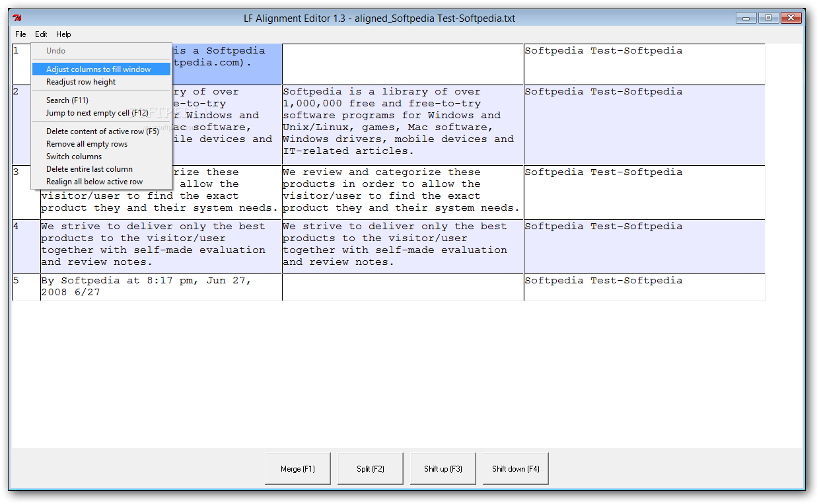Click the Shift down (F4) button
Image resolution: width=819 pixels, height=504 pixels.
click(x=516, y=469)
